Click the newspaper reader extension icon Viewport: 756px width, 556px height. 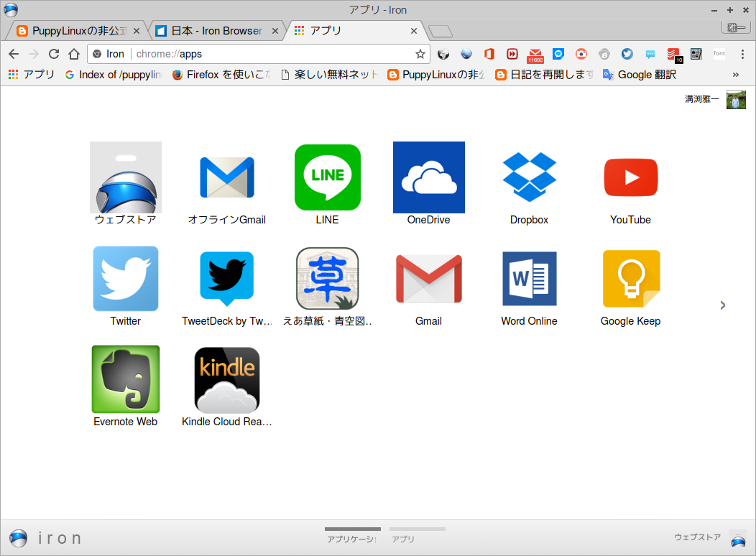point(696,54)
